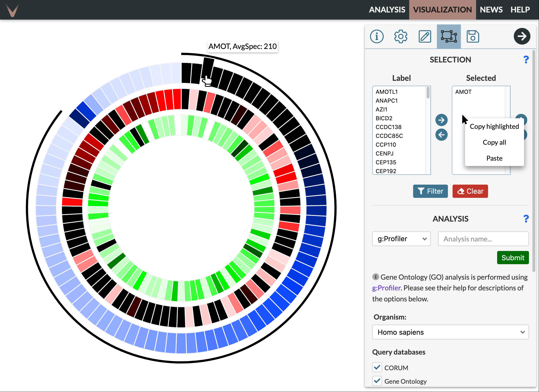The width and height of the screenshot is (539, 392).
Task: Open the save disk panel
Action: point(473,36)
